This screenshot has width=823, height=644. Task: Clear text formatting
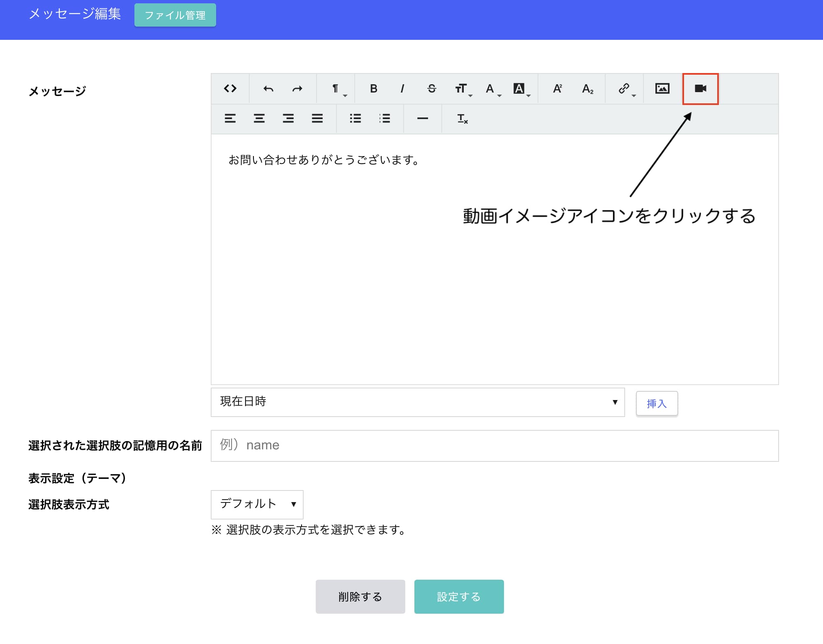pos(462,119)
